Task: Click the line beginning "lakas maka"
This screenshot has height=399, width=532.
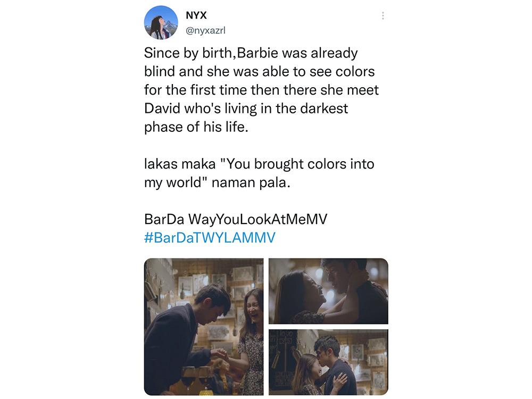Action: coord(259,164)
